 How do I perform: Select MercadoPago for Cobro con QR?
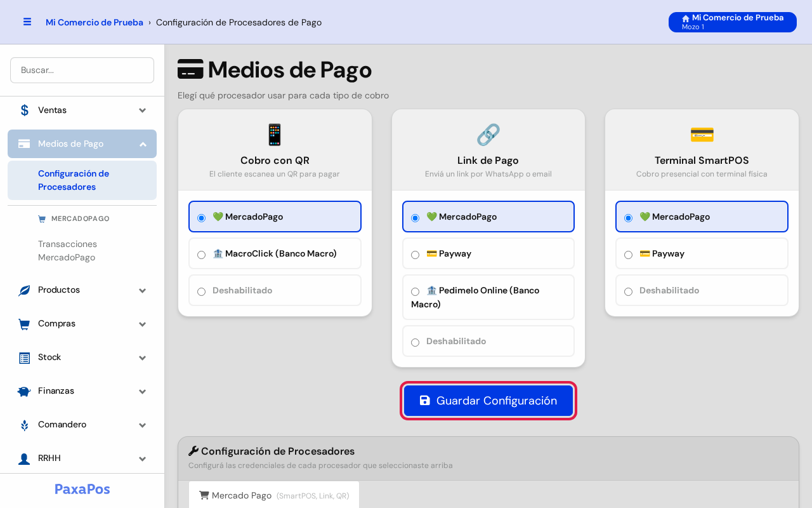pos(275,217)
